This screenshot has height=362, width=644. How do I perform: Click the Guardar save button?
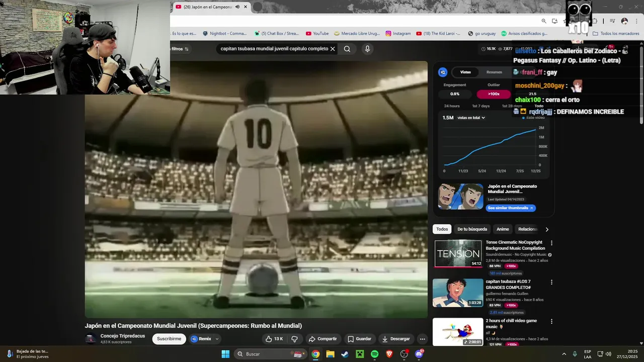[x=360, y=339]
